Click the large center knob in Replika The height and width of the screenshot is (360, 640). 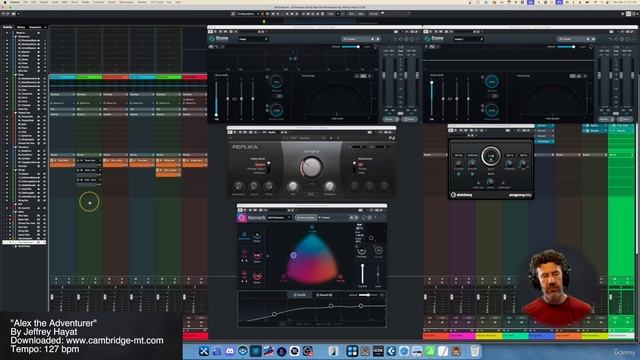[x=311, y=167]
